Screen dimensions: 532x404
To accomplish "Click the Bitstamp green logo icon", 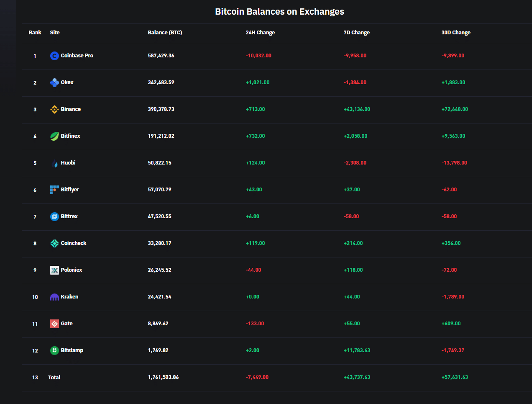I will [54, 350].
